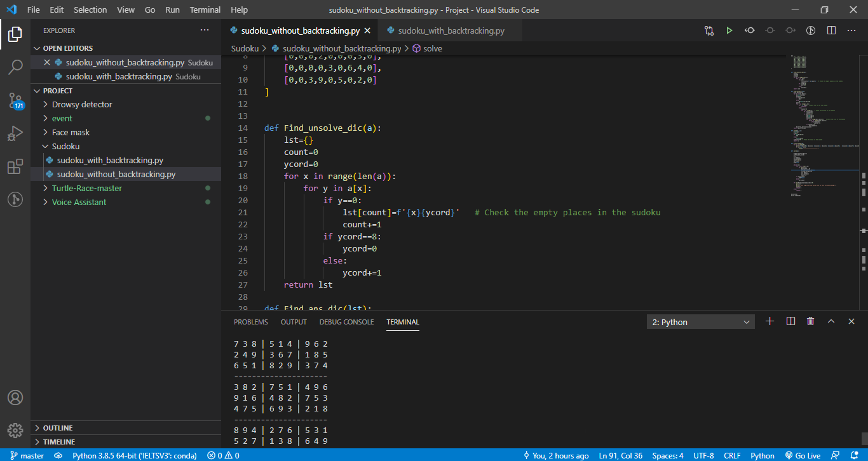868x461 pixels.
Task: Open the Go menu
Action: pyautogui.click(x=150, y=10)
